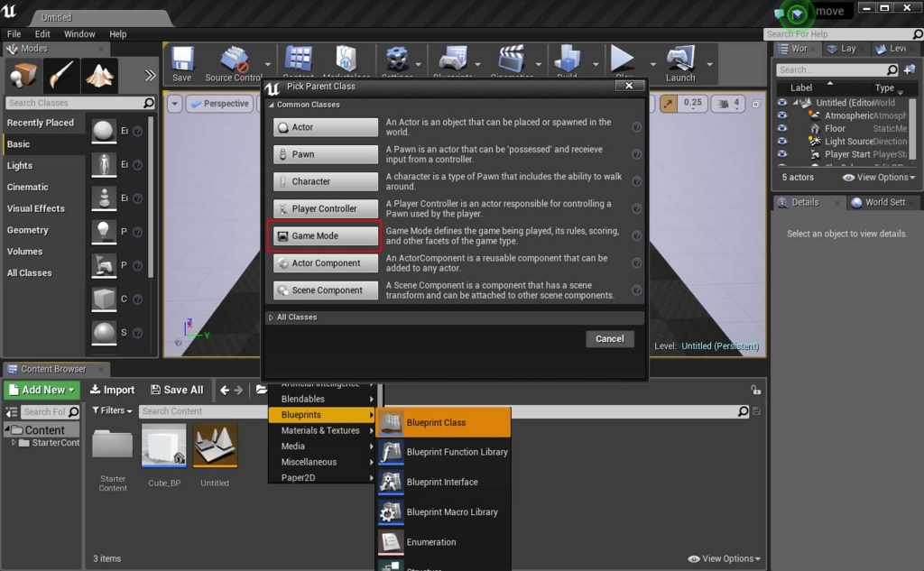The height and width of the screenshot is (571, 924).
Task: Choose Actor Component as parent class
Action: (x=325, y=262)
